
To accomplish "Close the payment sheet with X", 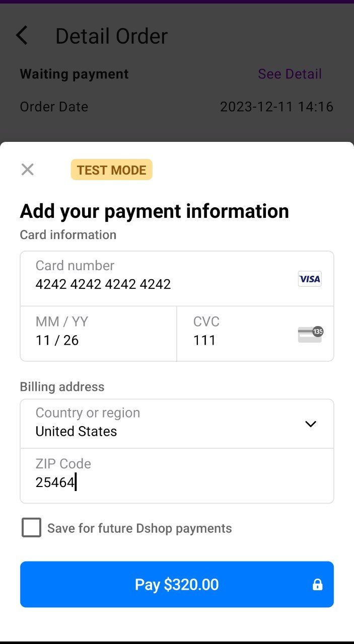I will pos(28,170).
